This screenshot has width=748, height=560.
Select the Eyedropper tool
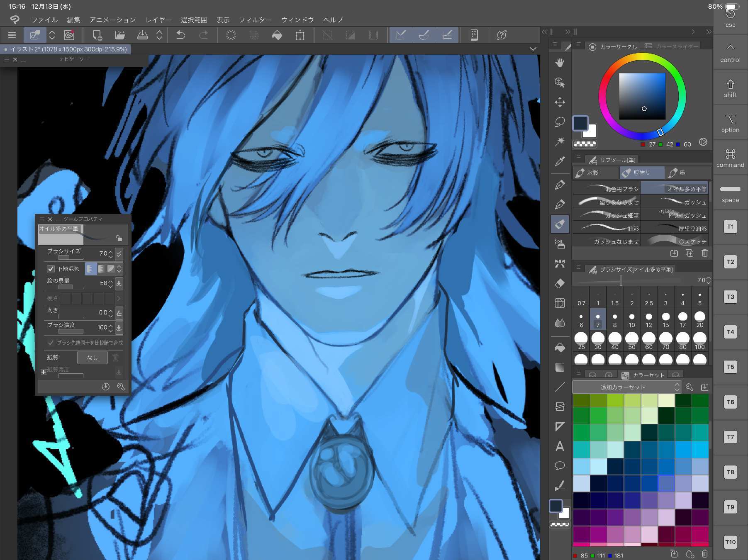point(560,161)
